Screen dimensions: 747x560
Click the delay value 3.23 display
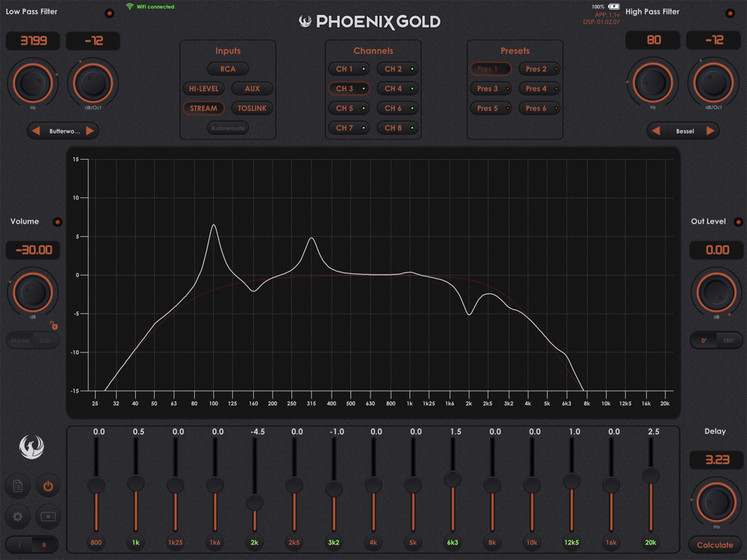tap(716, 459)
